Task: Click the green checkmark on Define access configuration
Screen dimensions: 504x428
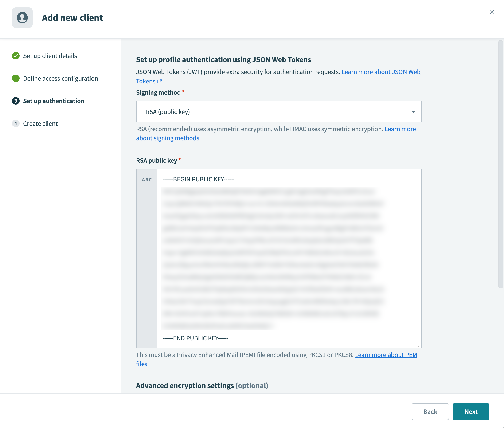Action: tap(16, 78)
